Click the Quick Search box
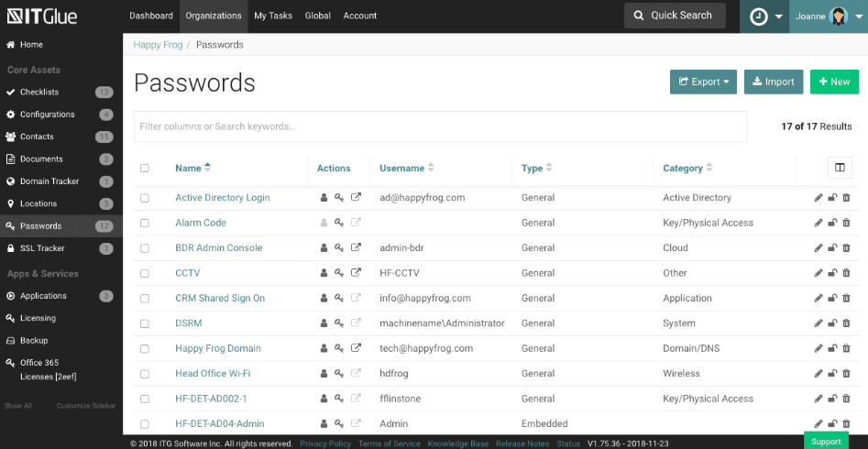The height and width of the screenshot is (449, 868). [675, 16]
